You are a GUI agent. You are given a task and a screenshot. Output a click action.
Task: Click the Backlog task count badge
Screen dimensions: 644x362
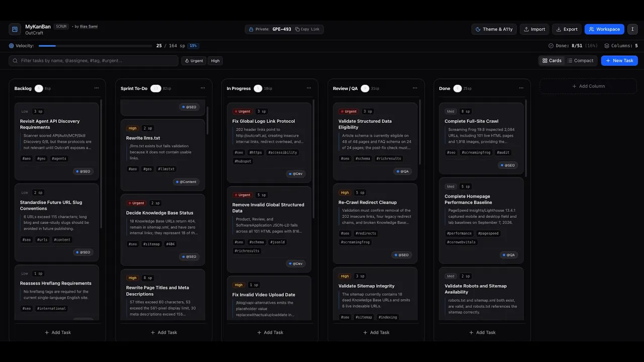tap(39, 88)
